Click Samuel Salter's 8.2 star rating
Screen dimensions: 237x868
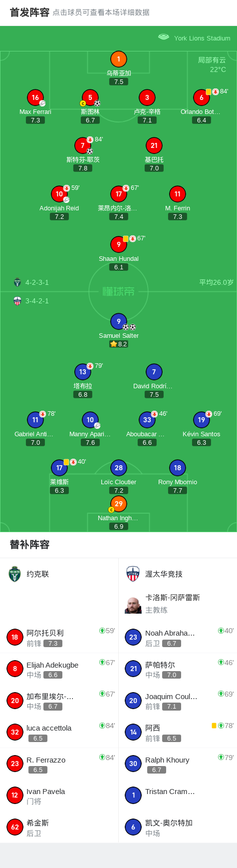click(x=119, y=344)
